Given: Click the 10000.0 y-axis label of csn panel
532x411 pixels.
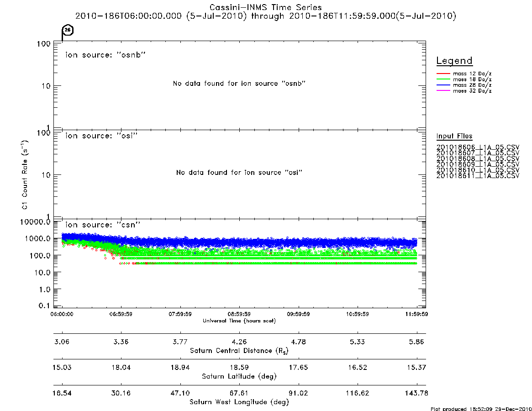Looking at the screenshot, I should (35, 222).
